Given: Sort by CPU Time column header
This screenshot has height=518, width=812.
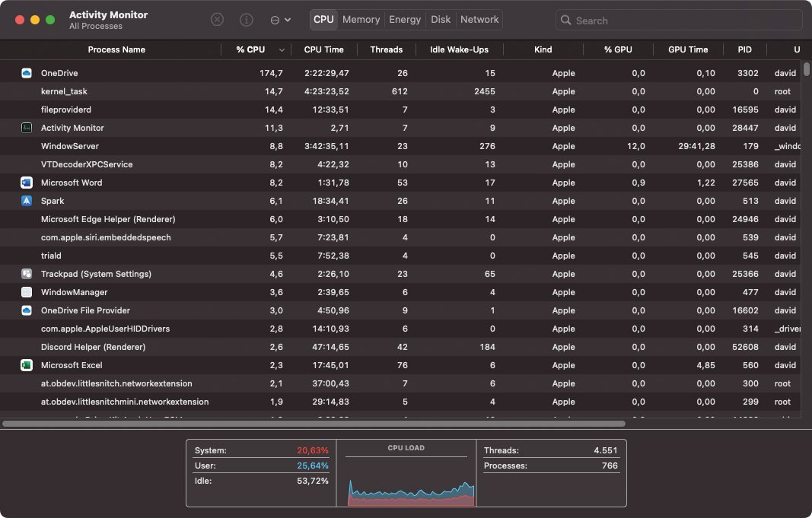Looking at the screenshot, I should coord(323,49).
